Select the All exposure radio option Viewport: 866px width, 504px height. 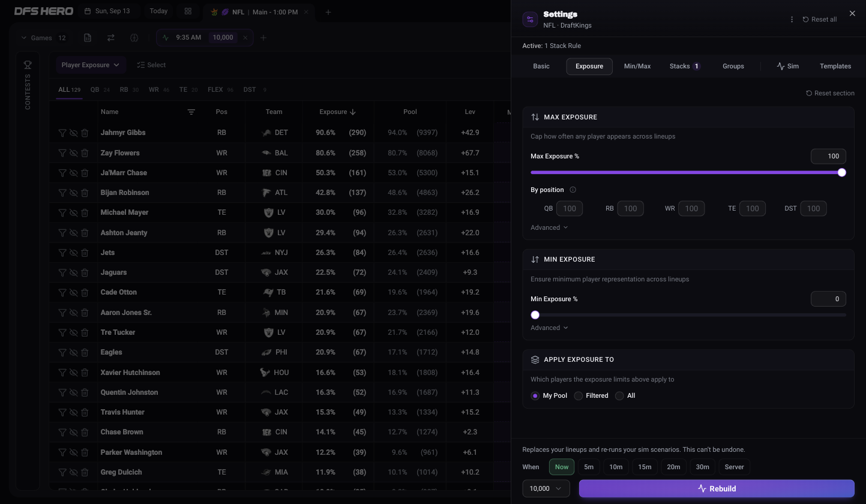(619, 396)
